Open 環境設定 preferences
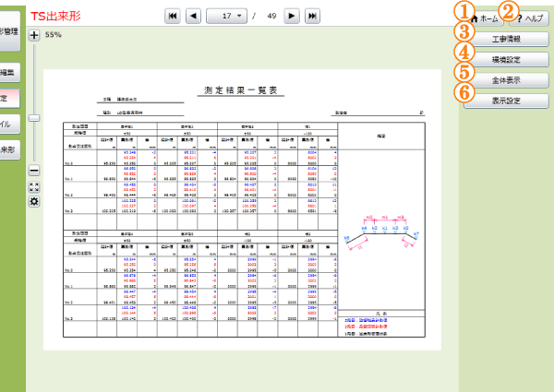 (x=506, y=60)
